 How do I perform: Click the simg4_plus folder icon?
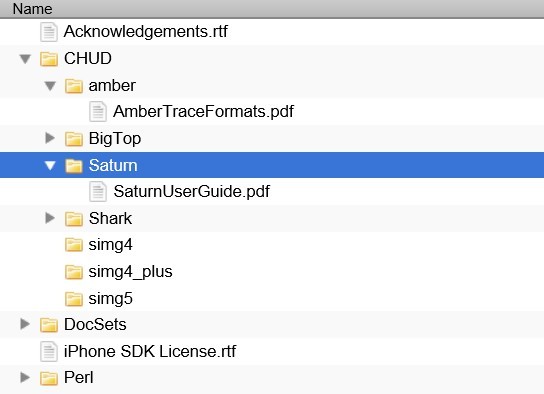point(74,272)
